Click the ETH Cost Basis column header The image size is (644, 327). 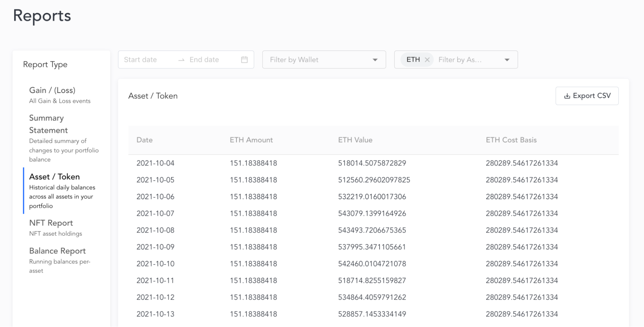click(x=511, y=140)
